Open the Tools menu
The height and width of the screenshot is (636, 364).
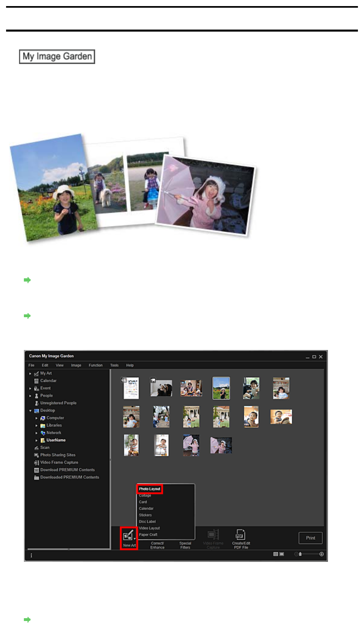[114, 365]
